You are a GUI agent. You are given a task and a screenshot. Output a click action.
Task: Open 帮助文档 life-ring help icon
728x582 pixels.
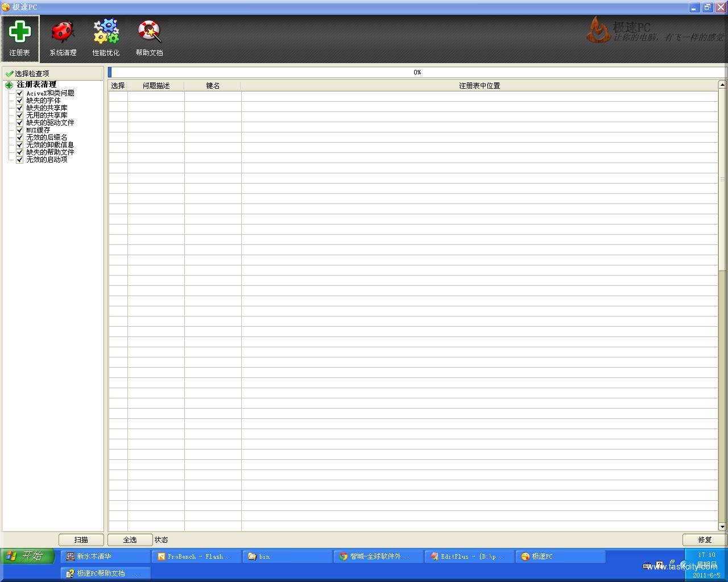(148, 37)
